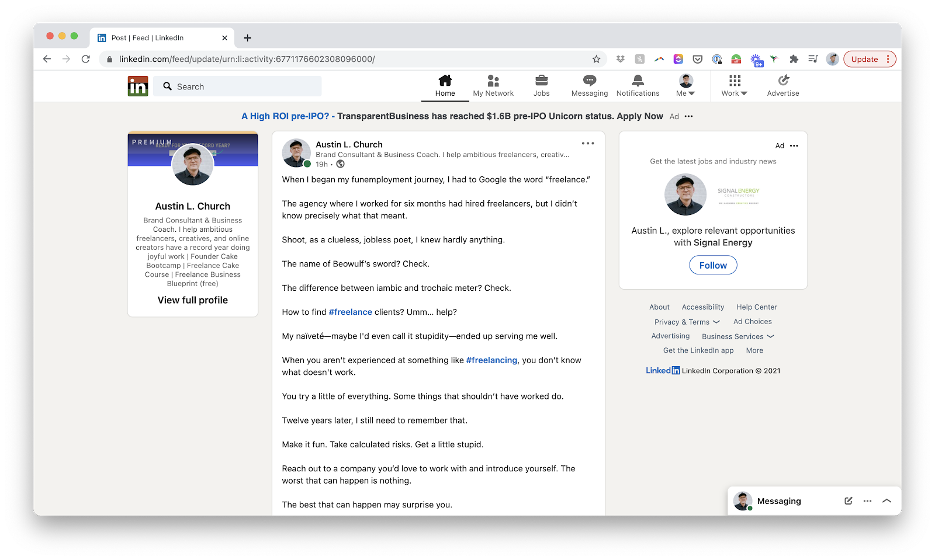This screenshot has width=935, height=560.
Task: Open Messaging panel options dots
Action: coord(867,501)
